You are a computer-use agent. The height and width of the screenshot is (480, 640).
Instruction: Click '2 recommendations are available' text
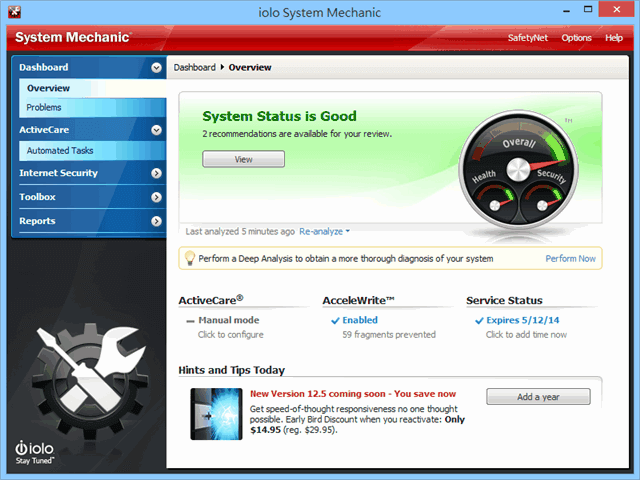(x=297, y=134)
